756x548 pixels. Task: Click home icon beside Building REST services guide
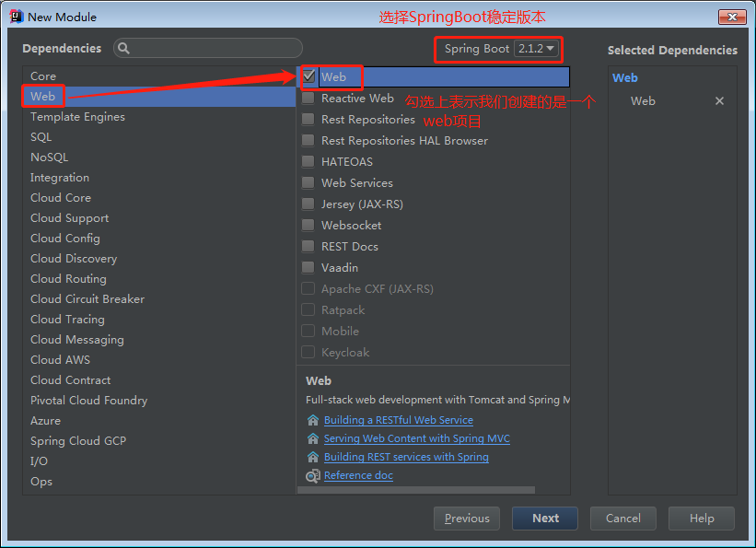[x=312, y=457]
